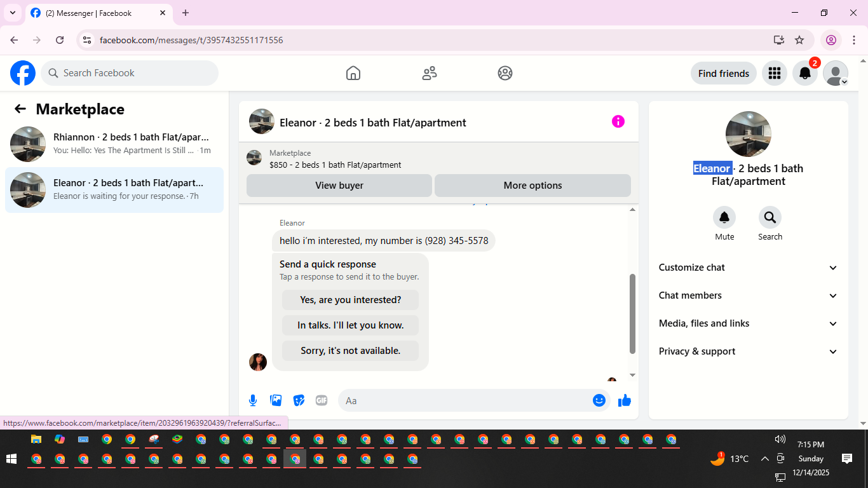The width and height of the screenshot is (868, 488).
Task: Open the Notifications bell with badge
Action: (x=804, y=73)
